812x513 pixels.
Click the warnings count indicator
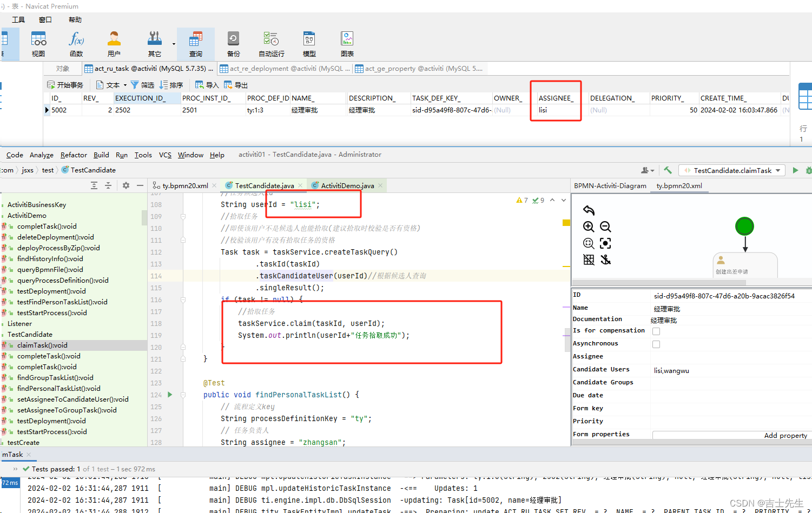pyautogui.click(x=522, y=200)
